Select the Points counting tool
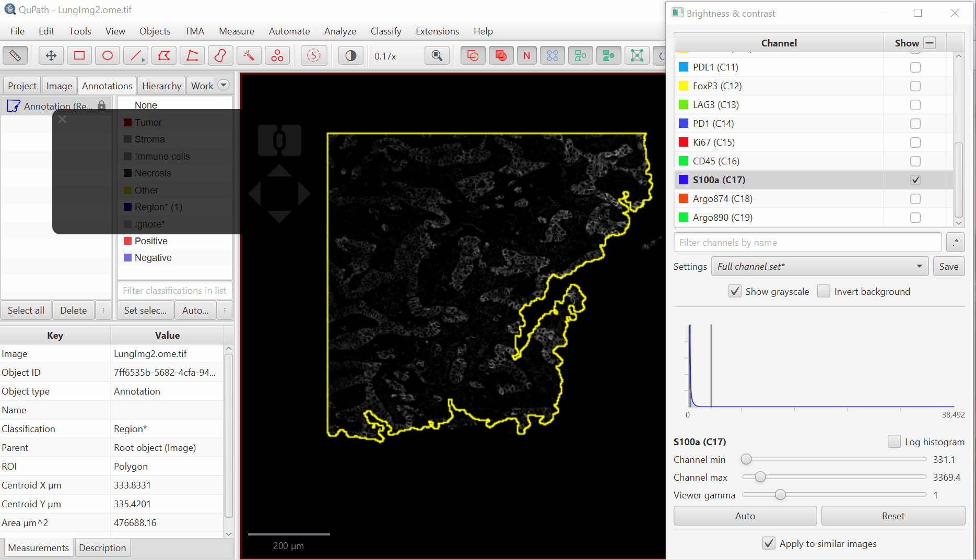The width and height of the screenshot is (976, 560). tap(277, 56)
